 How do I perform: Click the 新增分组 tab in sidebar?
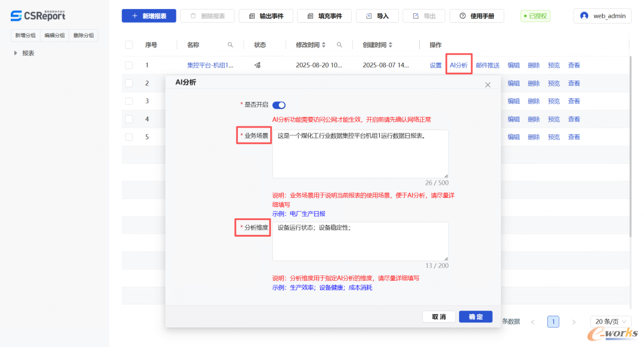click(x=26, y=36)
